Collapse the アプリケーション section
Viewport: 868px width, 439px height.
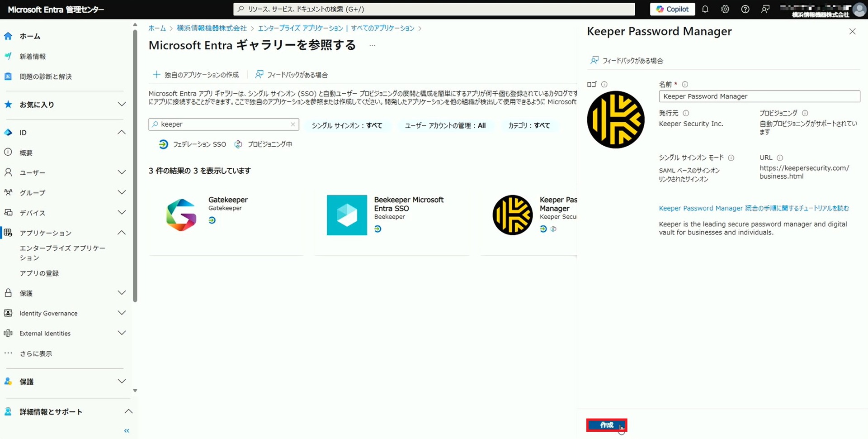click(121, 233)
